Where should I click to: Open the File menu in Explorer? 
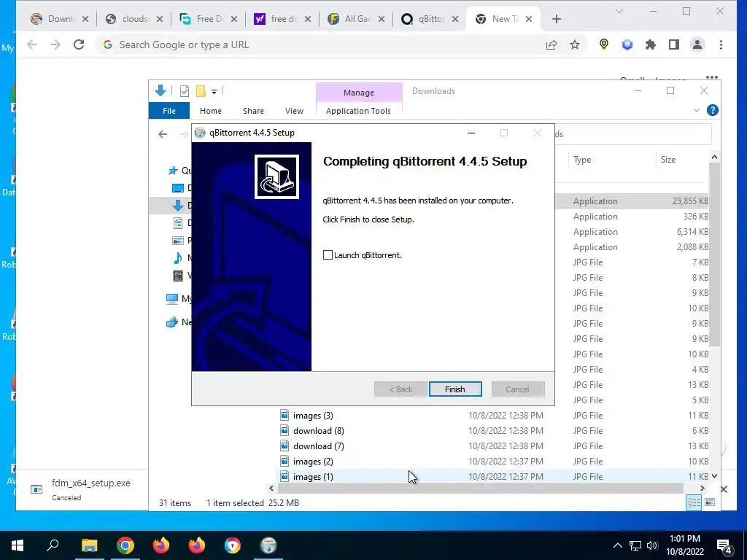coord(169,111)
